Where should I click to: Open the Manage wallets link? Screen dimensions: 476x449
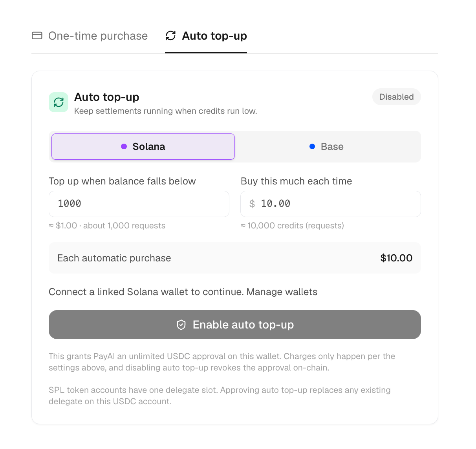[x=282, y=292]
